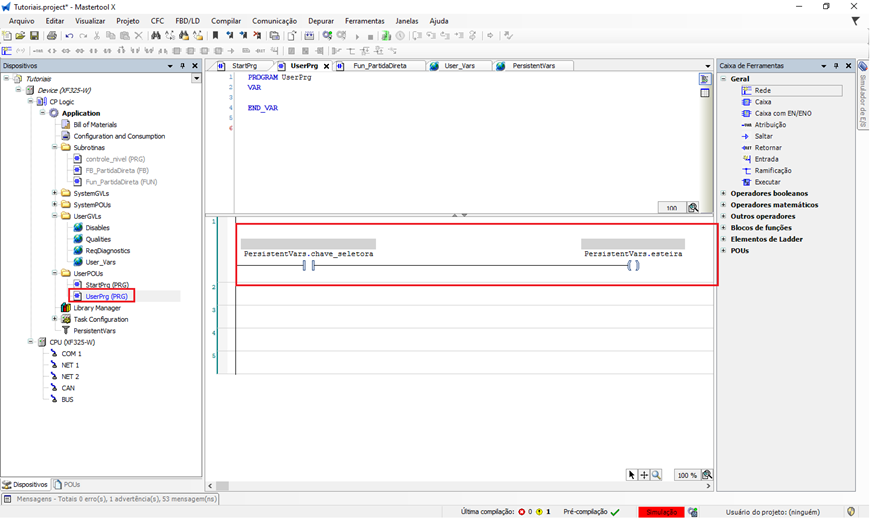Click the Print icon in toolbar
886x523 pixels.
pyautogui.click(x=52, y=36)
